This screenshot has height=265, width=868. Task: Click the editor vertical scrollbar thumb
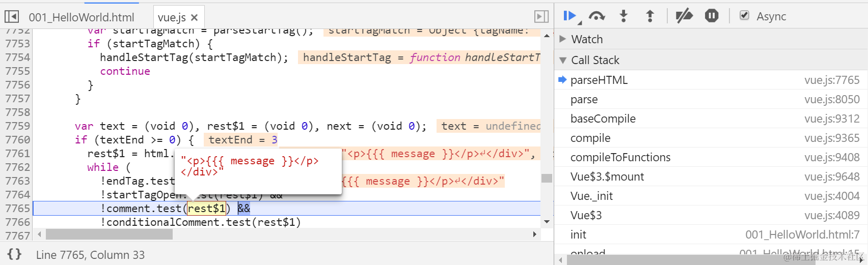pyautogui.click(x=547, y=178)
